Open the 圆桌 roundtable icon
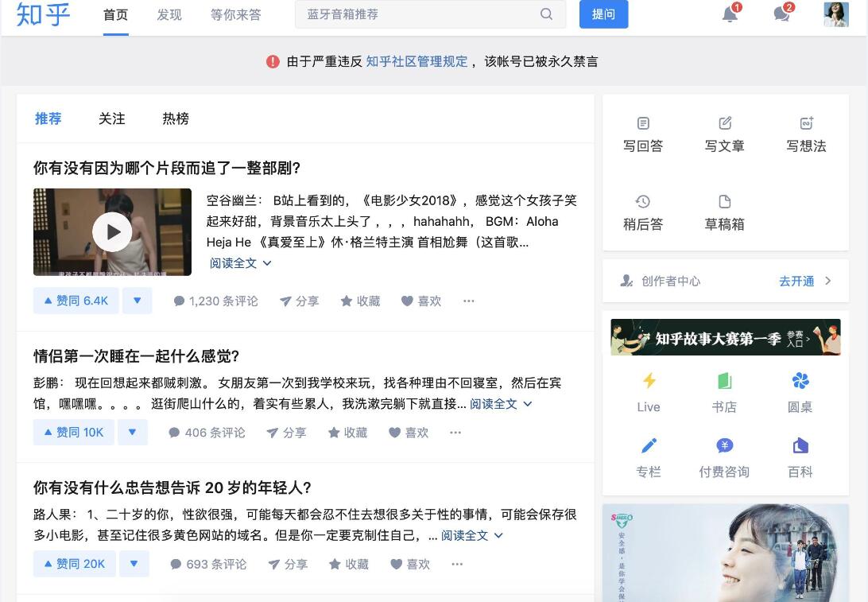 [x=800, y=381]
